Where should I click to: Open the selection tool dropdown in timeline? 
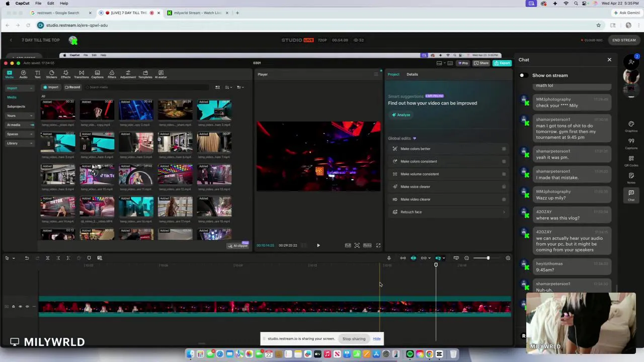click(14, 258)
